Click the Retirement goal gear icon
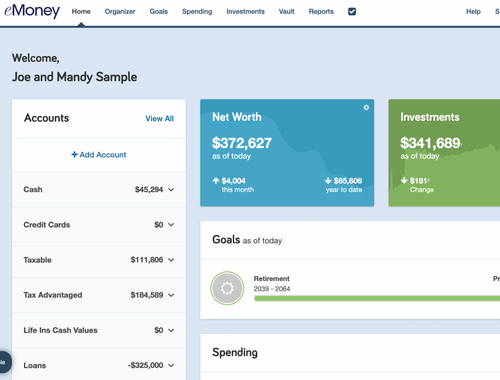The width and height of the screenshot is (500, 380). [227, 288]
